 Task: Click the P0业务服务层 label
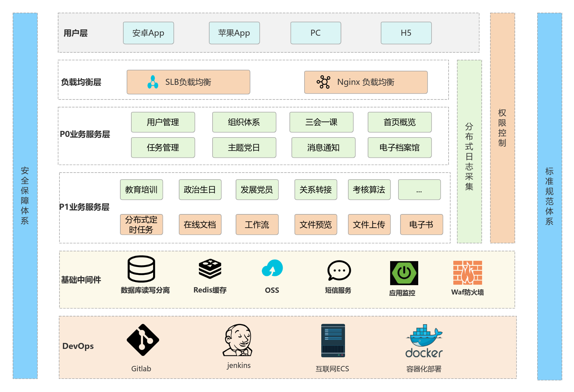pos(85,134)
